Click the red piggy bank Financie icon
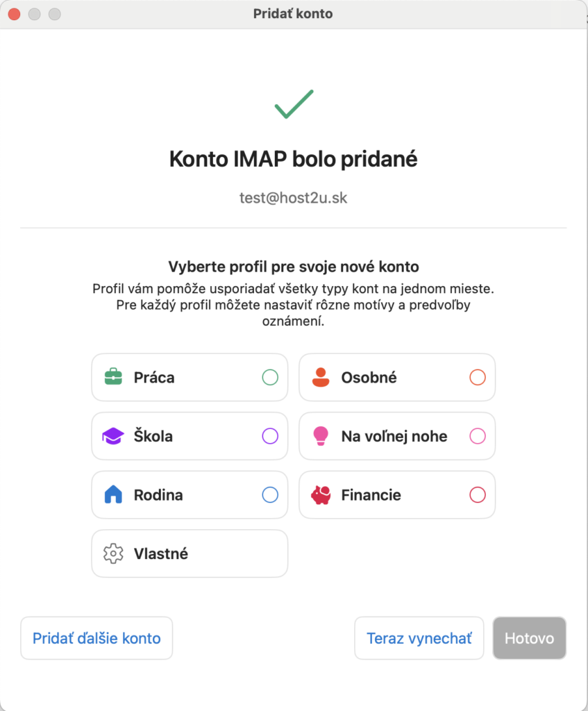Image resolution: width=588 pixels, height=711 pixels. coord(321,494)
